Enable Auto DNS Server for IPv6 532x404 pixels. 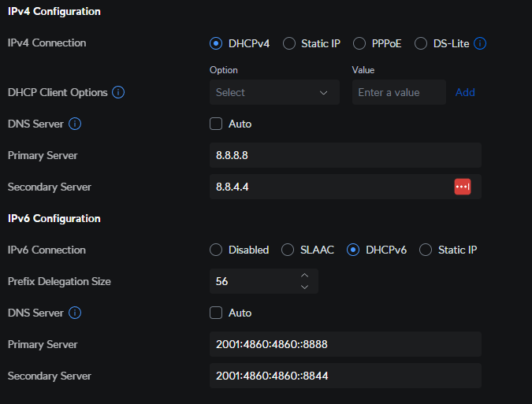pos(216,313)
